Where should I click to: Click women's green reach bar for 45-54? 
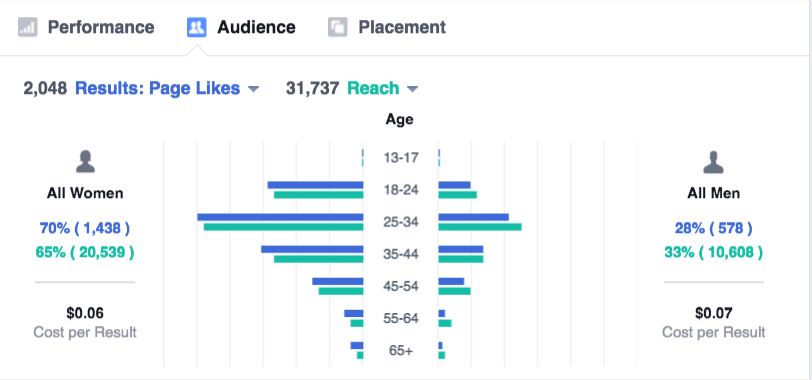click(341, 291)
